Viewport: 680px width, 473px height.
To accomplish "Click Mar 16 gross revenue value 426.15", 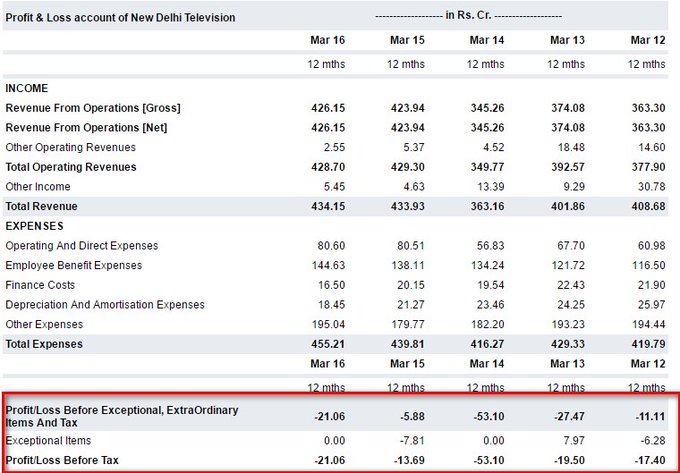I will tap(328, 108).
